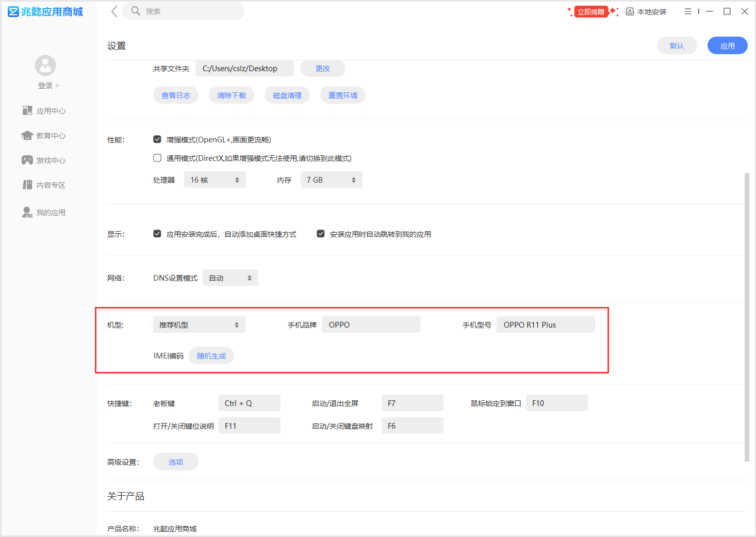This screenshot has height=537, width=756.
Task: Expand the 处理器 16 核 dropdown
Action: (x=215, y=180)
